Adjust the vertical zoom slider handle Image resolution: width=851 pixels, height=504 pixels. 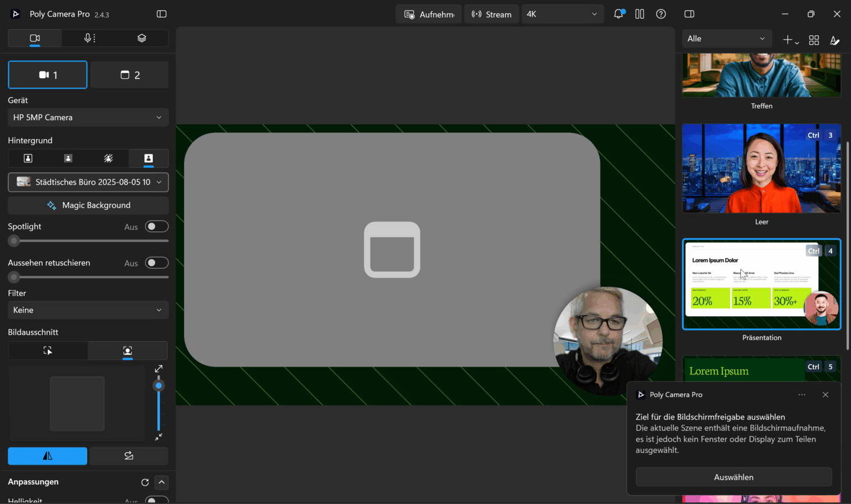coord(158,385)
